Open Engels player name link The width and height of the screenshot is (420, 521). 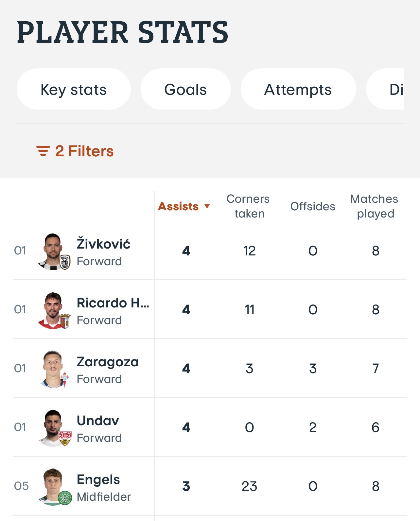(98, 479)
